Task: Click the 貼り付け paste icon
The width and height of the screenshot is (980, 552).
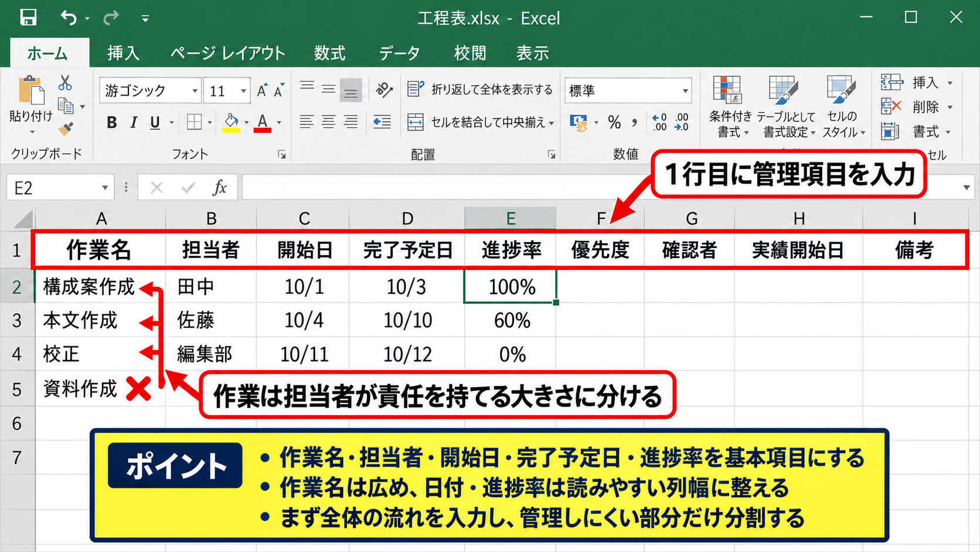Action: (x=31, y=91)
